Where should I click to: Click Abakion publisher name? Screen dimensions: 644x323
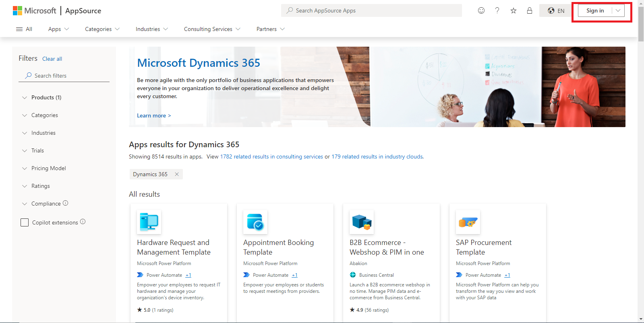[358, 263]
